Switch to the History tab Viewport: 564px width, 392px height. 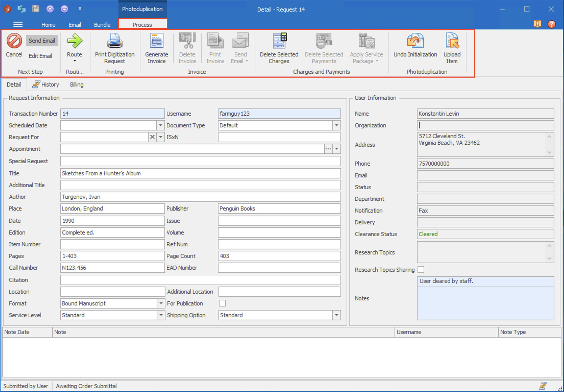coord(46,84)
